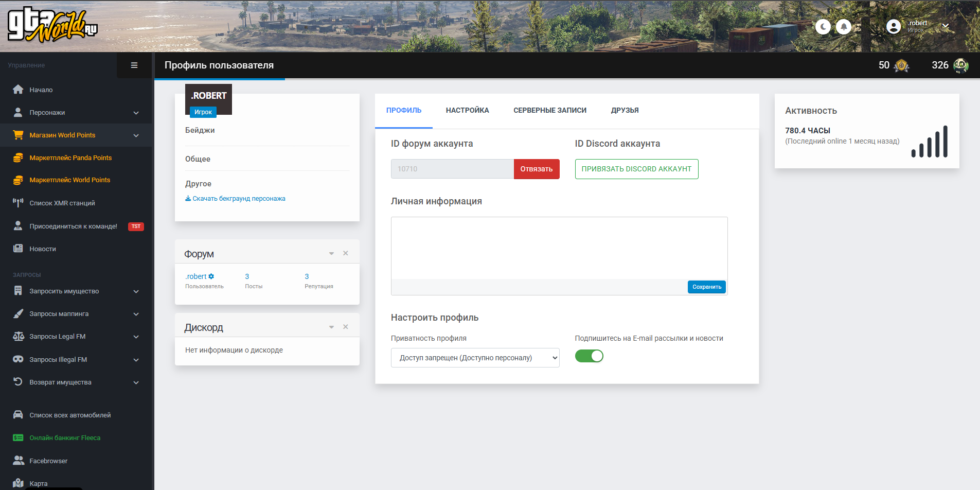Screen dimensions: 980x490
Task: Switch to the НАСТРОЙКА tab
Action: tap(467, 111)
